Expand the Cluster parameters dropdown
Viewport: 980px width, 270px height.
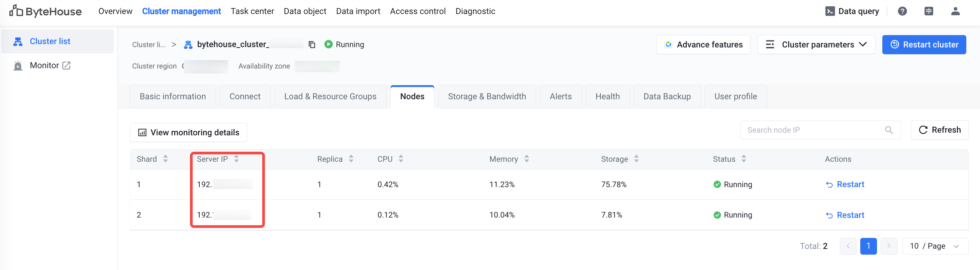click(816, 44)
